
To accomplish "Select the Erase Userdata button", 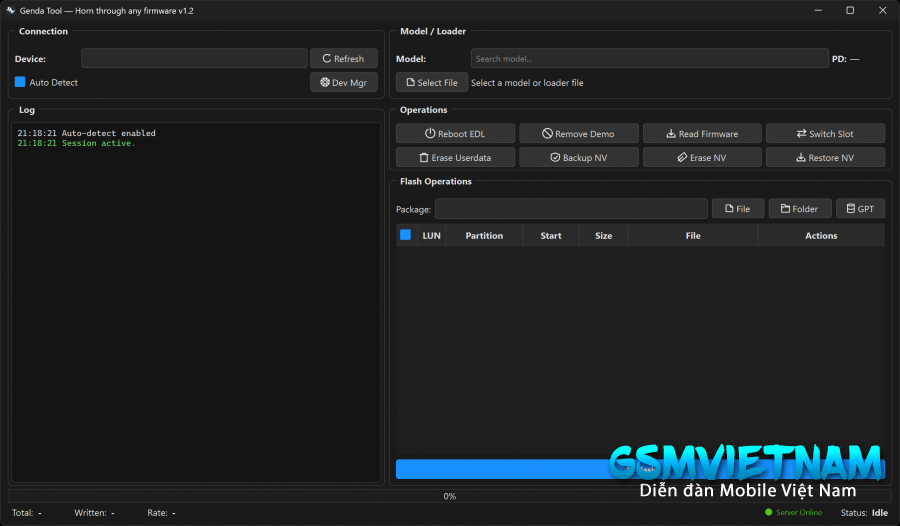I will pos(456,158).
